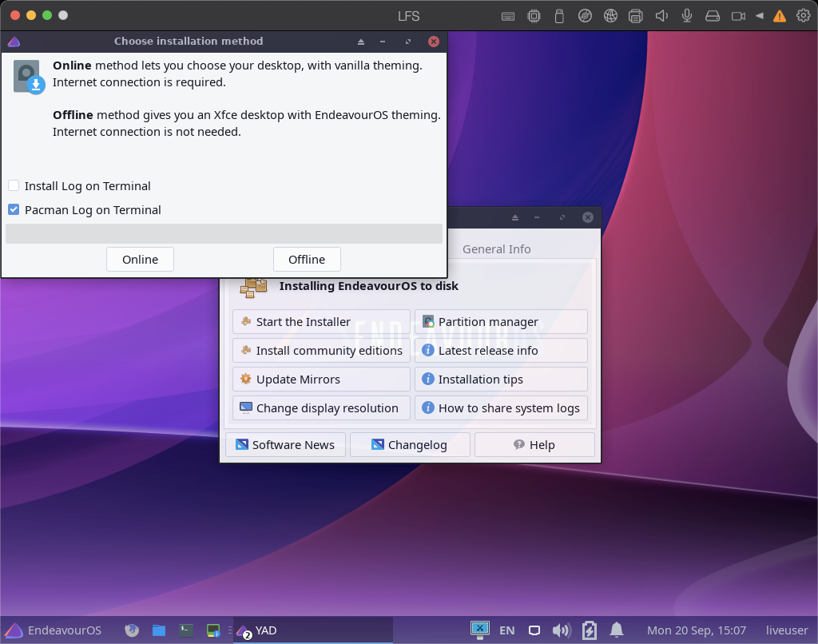Click the VM microphone toolbar icon
Viewport: 818px width, 644px height.
(x=687, y=16)
